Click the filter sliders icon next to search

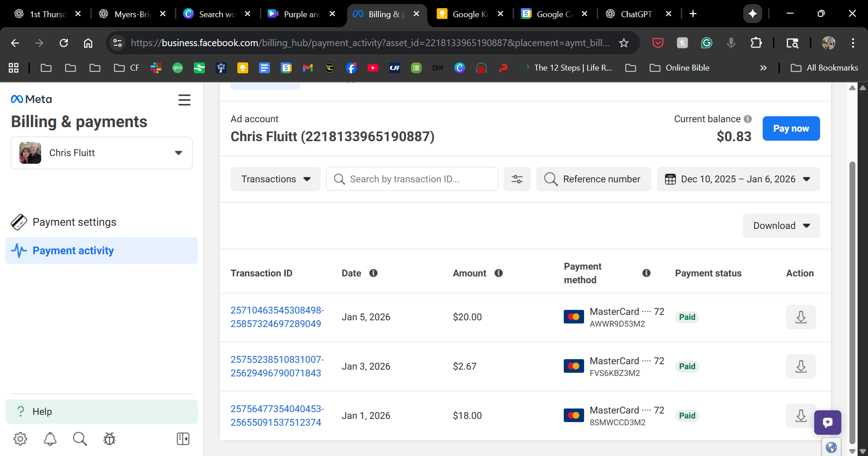[517, 179]
